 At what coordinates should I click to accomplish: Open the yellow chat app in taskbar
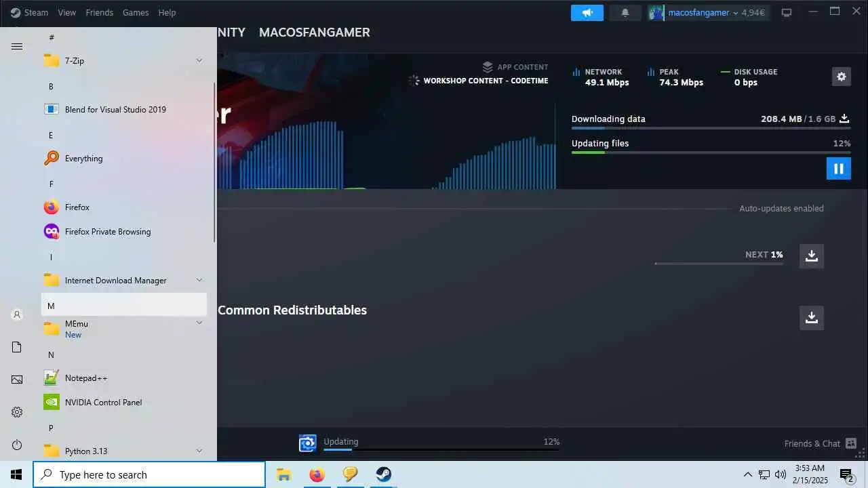point(350,474)
